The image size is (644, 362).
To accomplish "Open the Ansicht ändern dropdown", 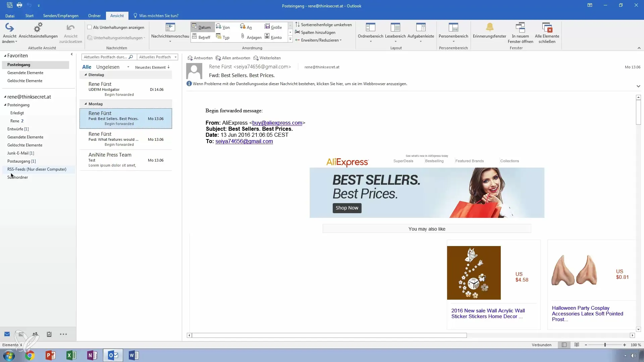I will pyautogui.click(x=9, y=33).
